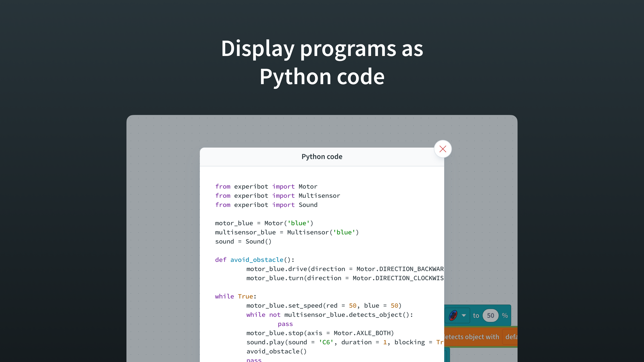
Task: Open the motor axle dropdown arrow
Action: (464, 315)
